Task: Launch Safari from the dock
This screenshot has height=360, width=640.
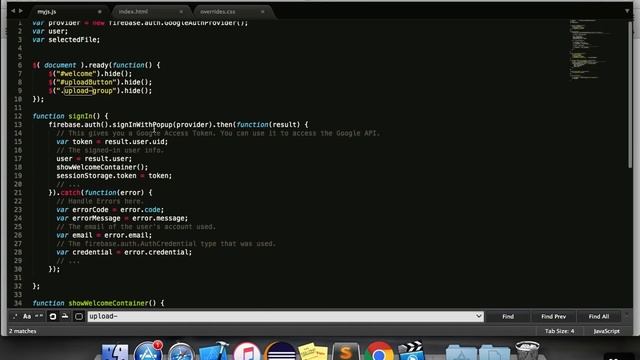Action: pos(181,352)
